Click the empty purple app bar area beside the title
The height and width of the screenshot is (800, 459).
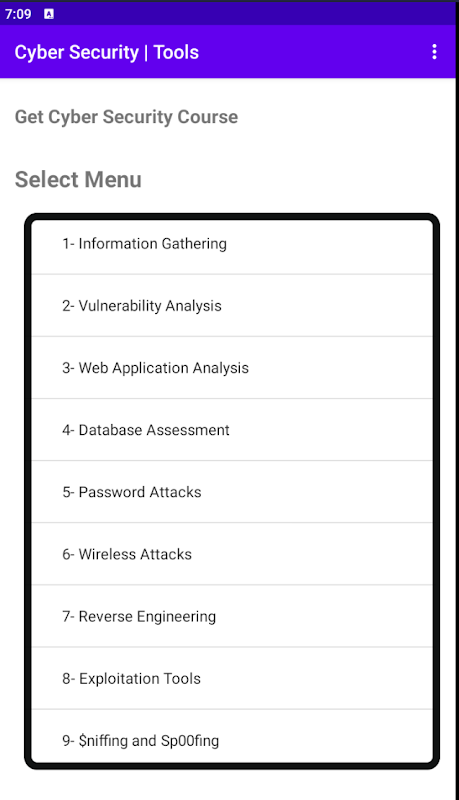point(311,52)
